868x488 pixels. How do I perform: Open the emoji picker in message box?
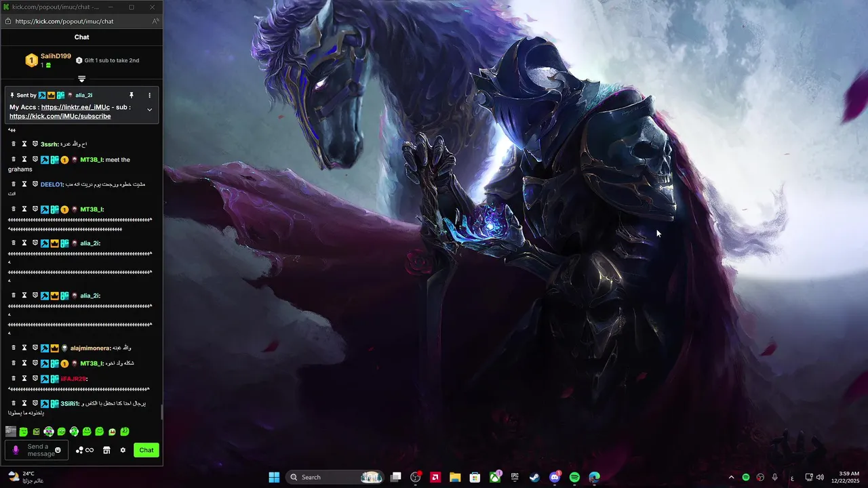coord(58,450)
